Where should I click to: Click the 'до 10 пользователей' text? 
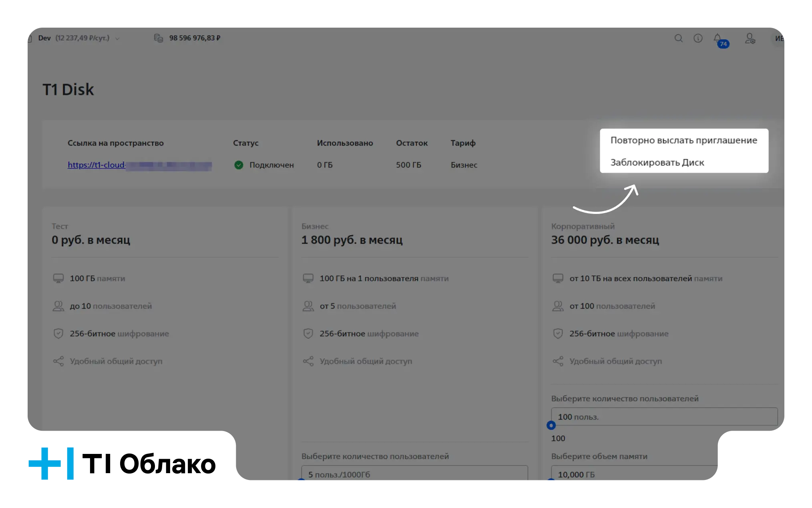coord(111,306)
